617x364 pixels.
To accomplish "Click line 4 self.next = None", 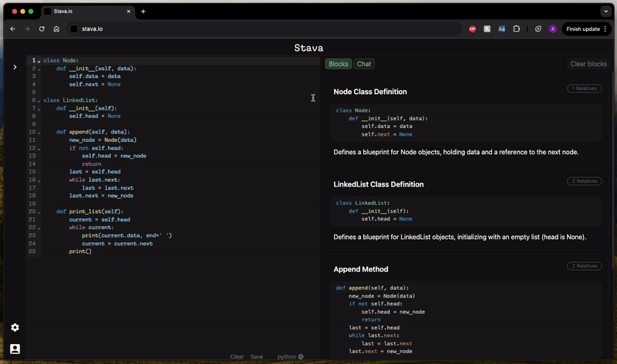I will [95, 84].
